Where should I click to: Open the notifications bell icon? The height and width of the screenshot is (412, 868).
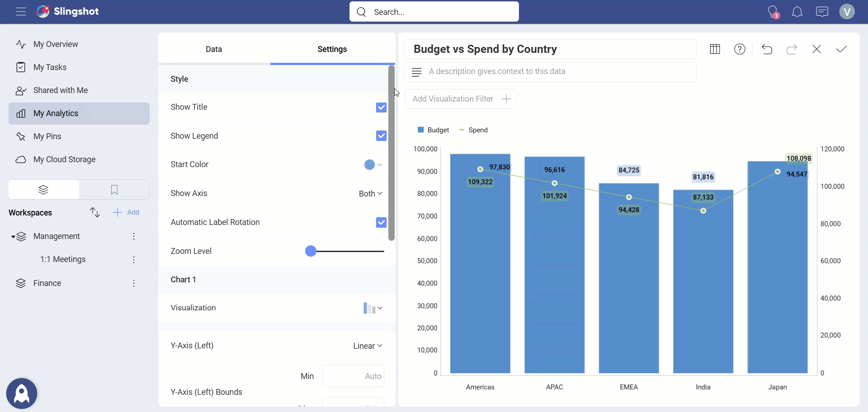pos(797,12)
